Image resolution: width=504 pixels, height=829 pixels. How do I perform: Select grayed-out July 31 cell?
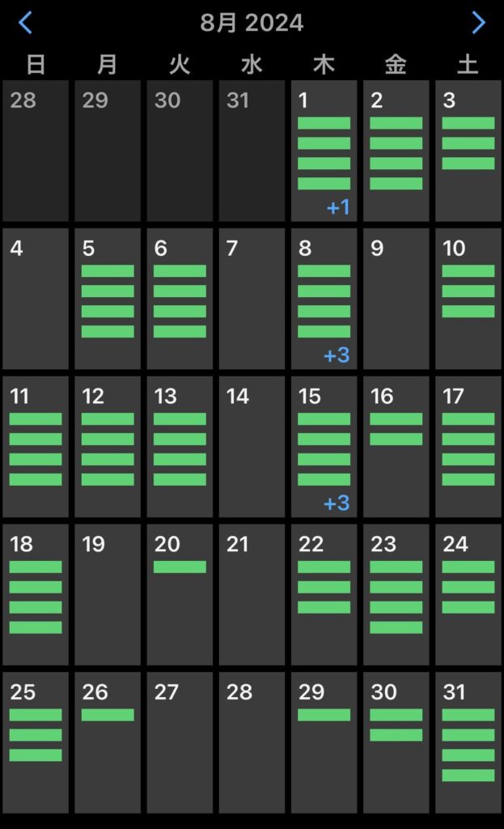pos(252,151)
